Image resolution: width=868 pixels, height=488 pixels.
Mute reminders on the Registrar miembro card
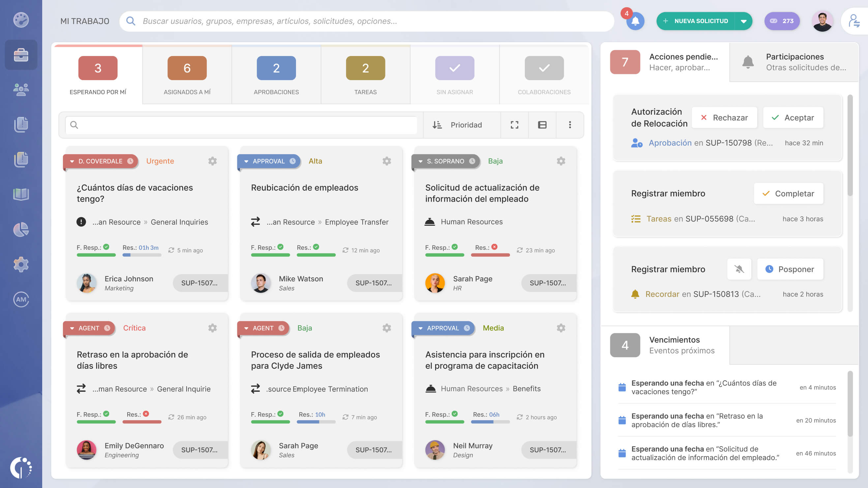(x=739, y=269)
